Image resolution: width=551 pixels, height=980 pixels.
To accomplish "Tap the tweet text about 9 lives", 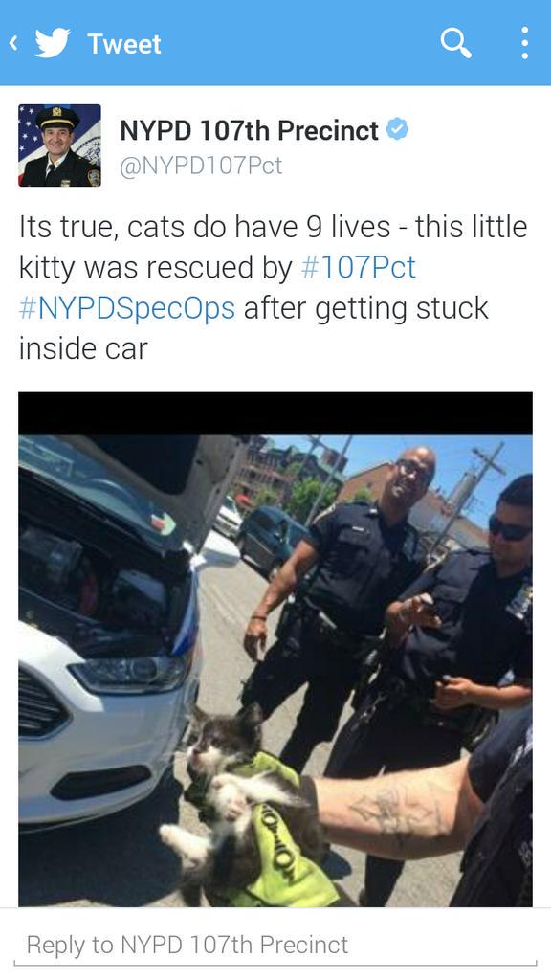I will pos(274,287).
